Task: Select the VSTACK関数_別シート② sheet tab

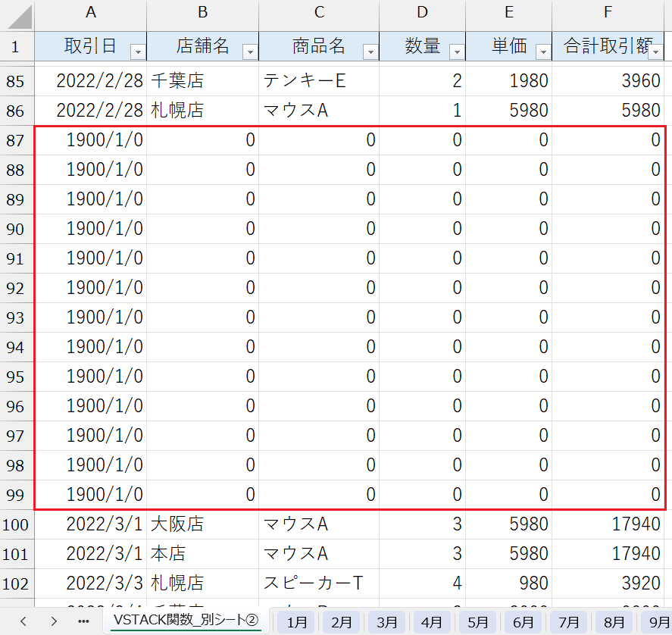Action: coord(186,621)
